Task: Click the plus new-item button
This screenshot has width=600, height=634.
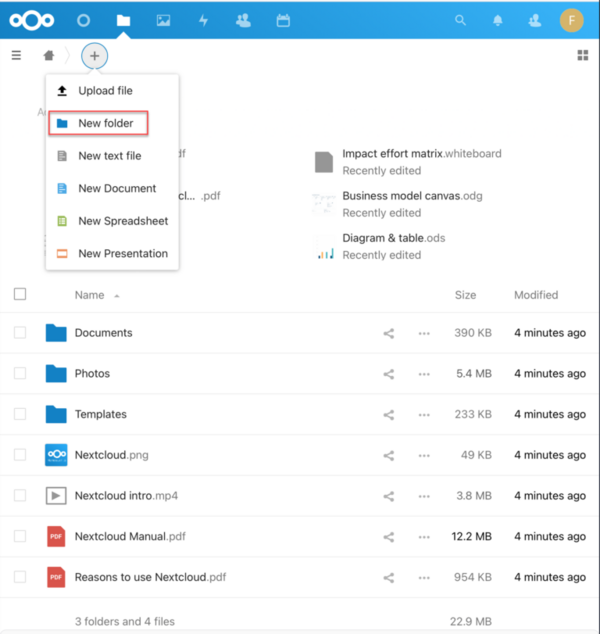Action: (94, 55)
